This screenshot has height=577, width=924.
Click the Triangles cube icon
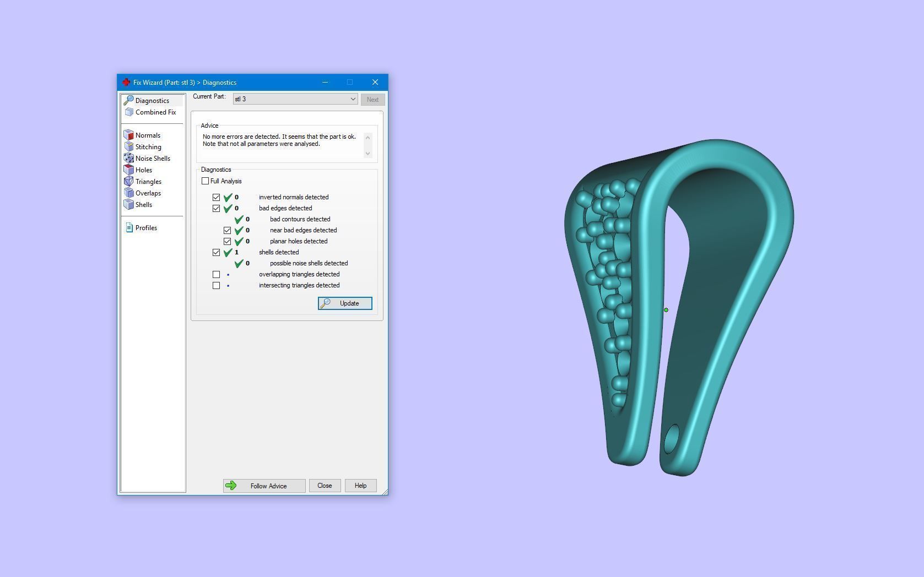pos(129,181)
